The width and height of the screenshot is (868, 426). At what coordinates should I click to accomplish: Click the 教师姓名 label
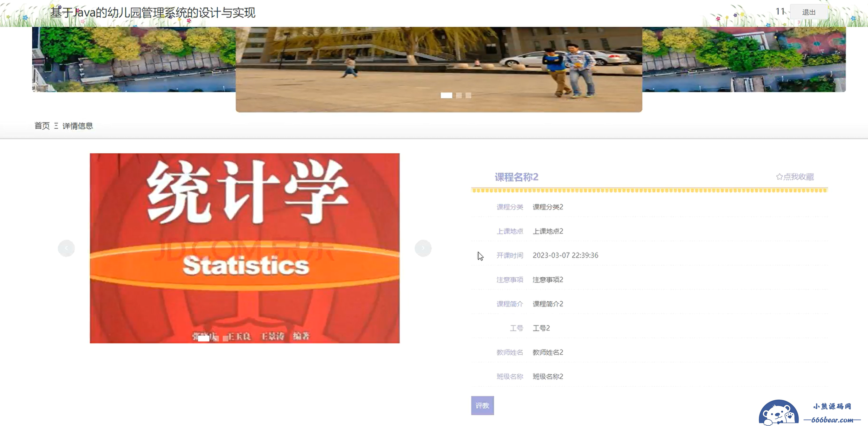point(510,352)
